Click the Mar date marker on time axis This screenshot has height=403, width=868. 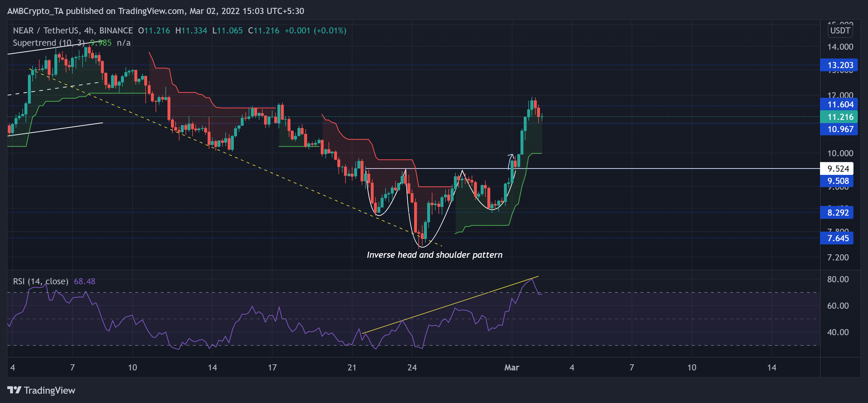pyautogui.click(x=511, y=368)
